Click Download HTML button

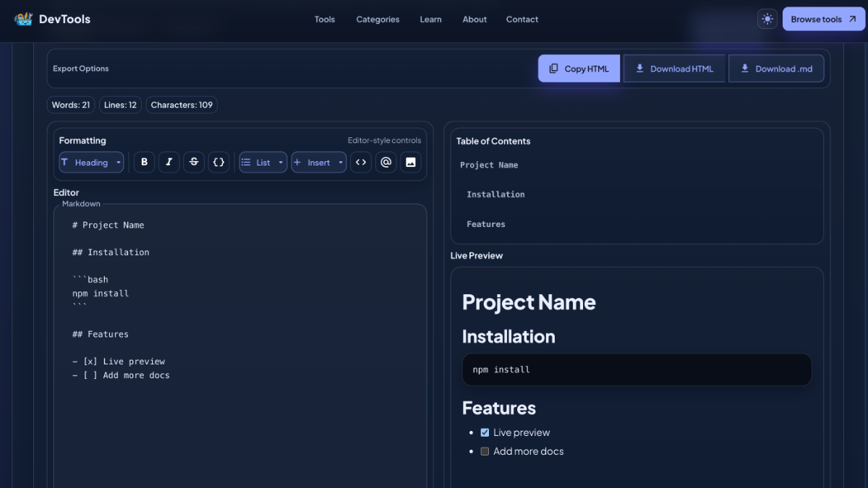click(x=674, y=69)
